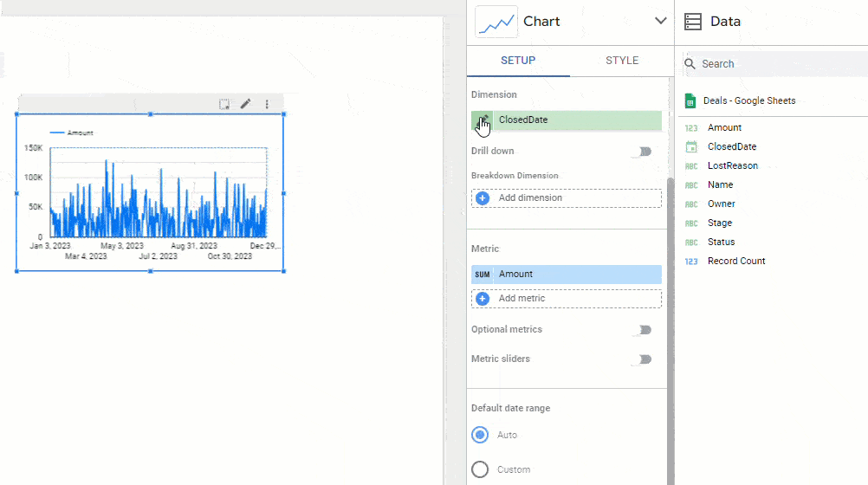Select the Custom date range radio button
Screen dimensions: 868x485
click(480, 469)
